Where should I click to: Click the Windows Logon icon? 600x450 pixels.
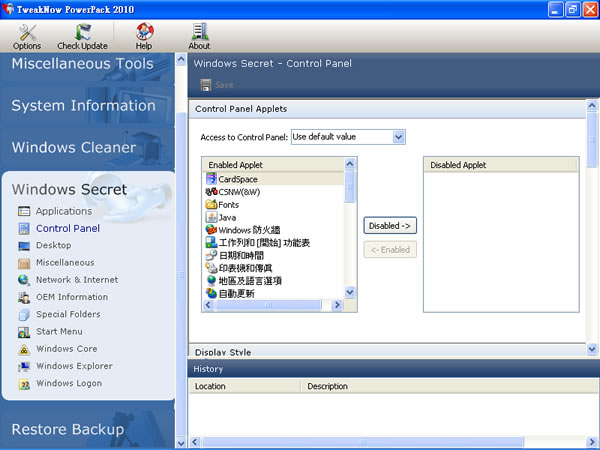coord(24,384)
